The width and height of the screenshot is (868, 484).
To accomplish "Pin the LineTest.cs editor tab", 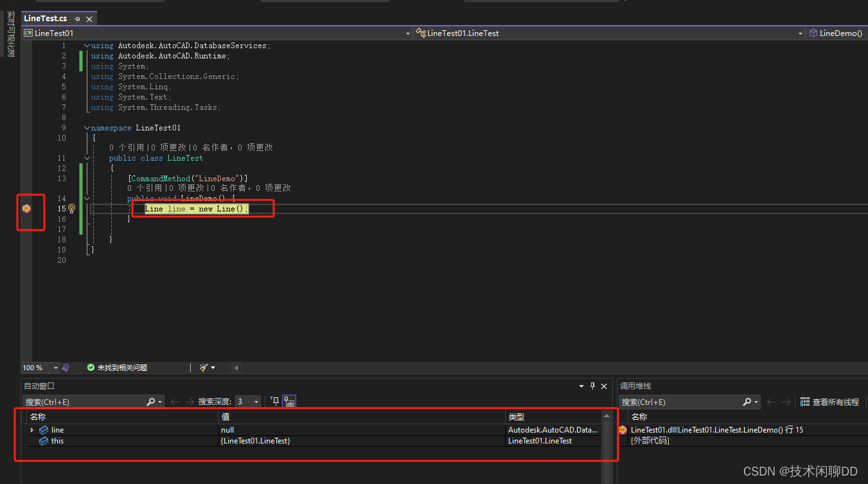I will click(x=77, y=19).
